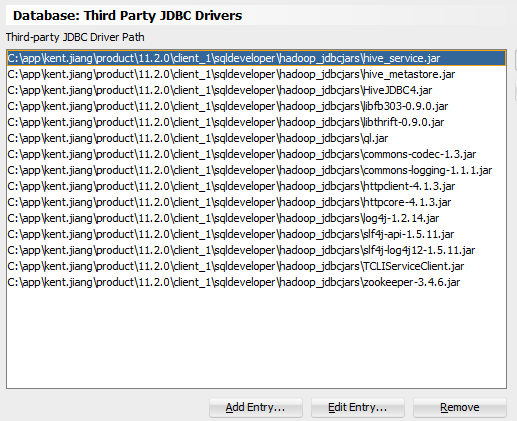
Task: Select the libthrift-0.9.0.jar entry
Action: [x=256, y=122]
